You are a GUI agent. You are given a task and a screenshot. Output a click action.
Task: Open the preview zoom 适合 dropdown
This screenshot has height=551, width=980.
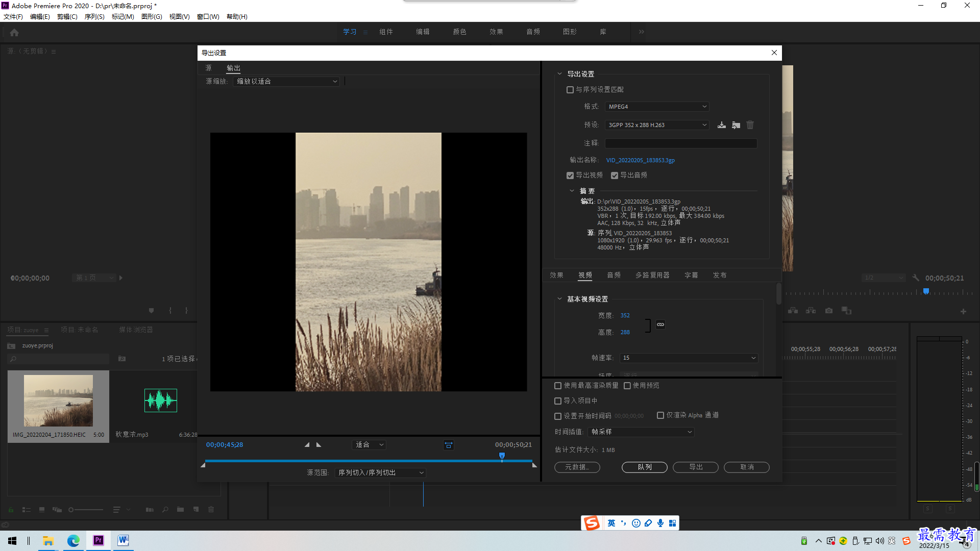coord(369,445)
